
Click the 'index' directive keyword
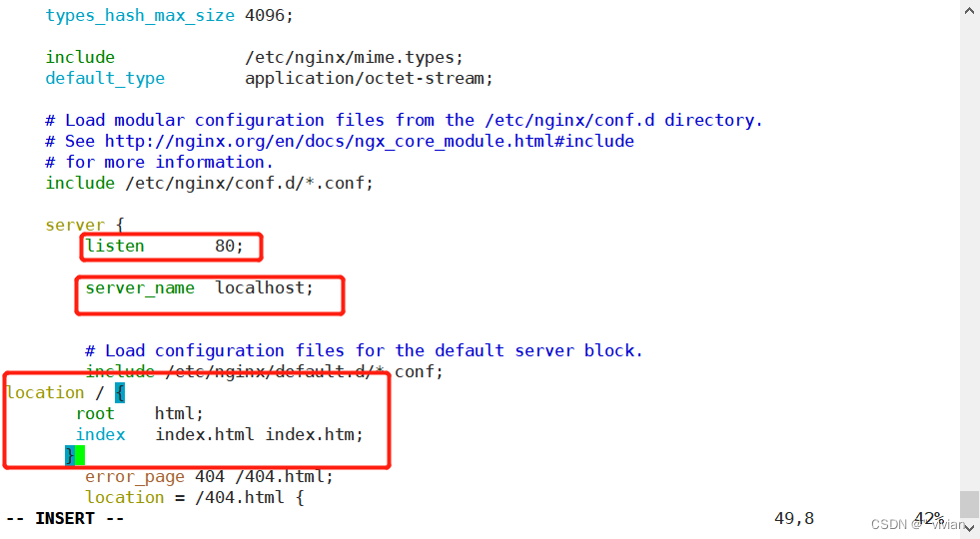pyautogui.click(x=101, y=435)
